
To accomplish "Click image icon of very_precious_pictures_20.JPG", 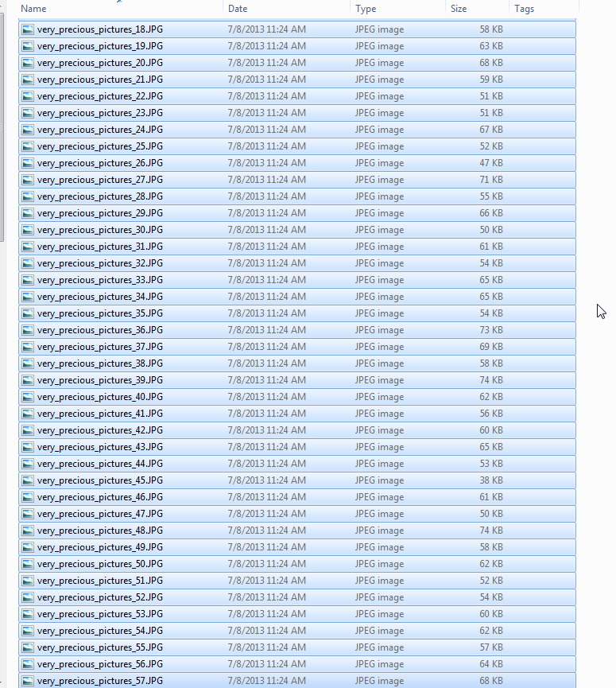I will pyautogui.click(x=28, y=63).
